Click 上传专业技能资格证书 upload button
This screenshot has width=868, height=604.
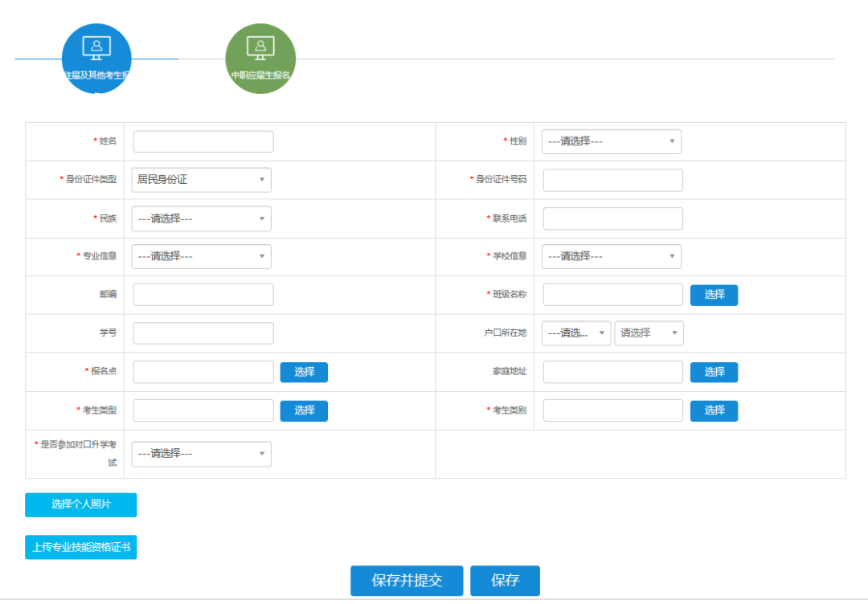(x=81, y=548)
